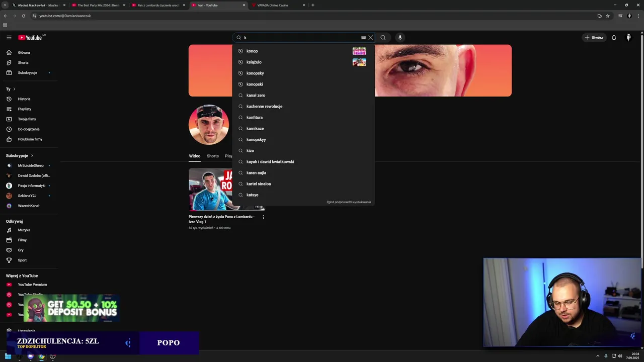This screenshot has width=644, height=362.
Task: Open WszechKanał channel subscription
Action: [29, 206]
